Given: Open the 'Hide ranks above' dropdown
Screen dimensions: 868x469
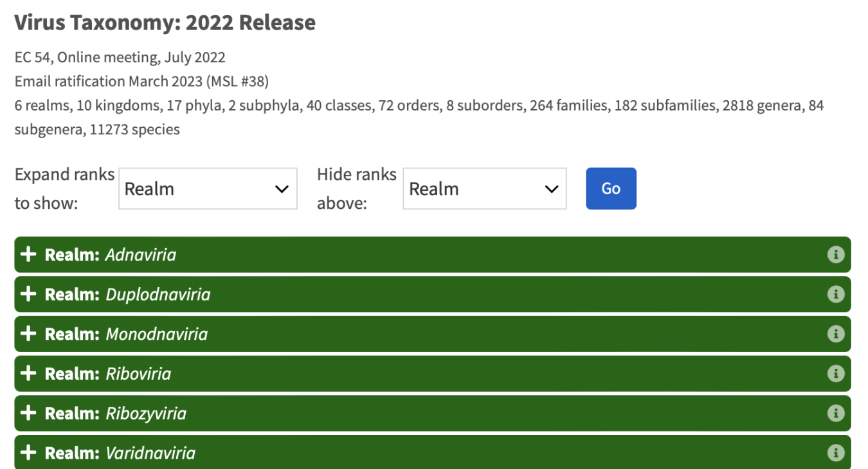Looking at the screenshot, I should click(x=484, y=189).
